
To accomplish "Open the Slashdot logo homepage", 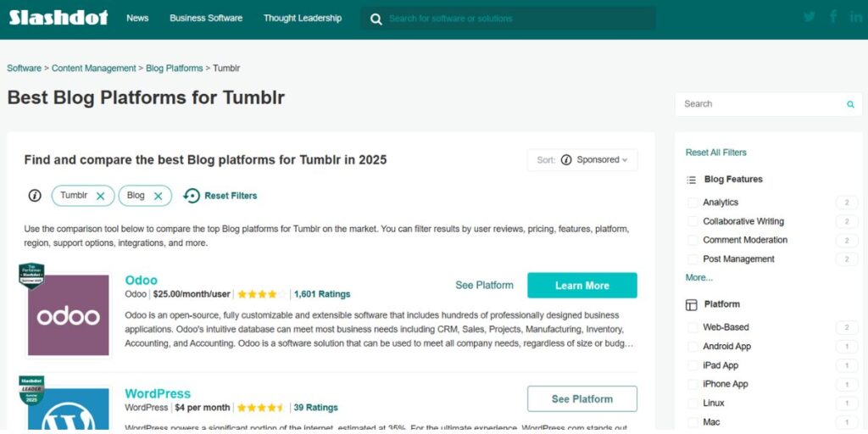I will (x=58, y=18).
